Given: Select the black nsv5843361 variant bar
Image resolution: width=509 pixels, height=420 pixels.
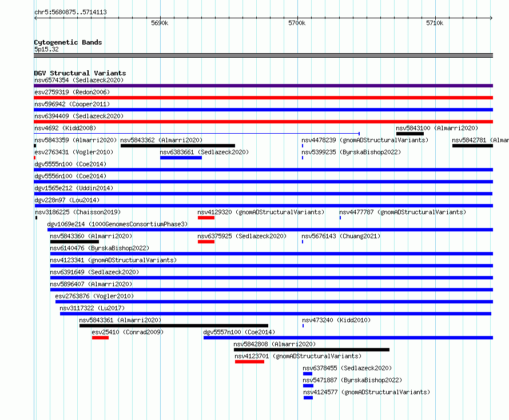Looking at the screenshot, I should click(x=174, y=326).
